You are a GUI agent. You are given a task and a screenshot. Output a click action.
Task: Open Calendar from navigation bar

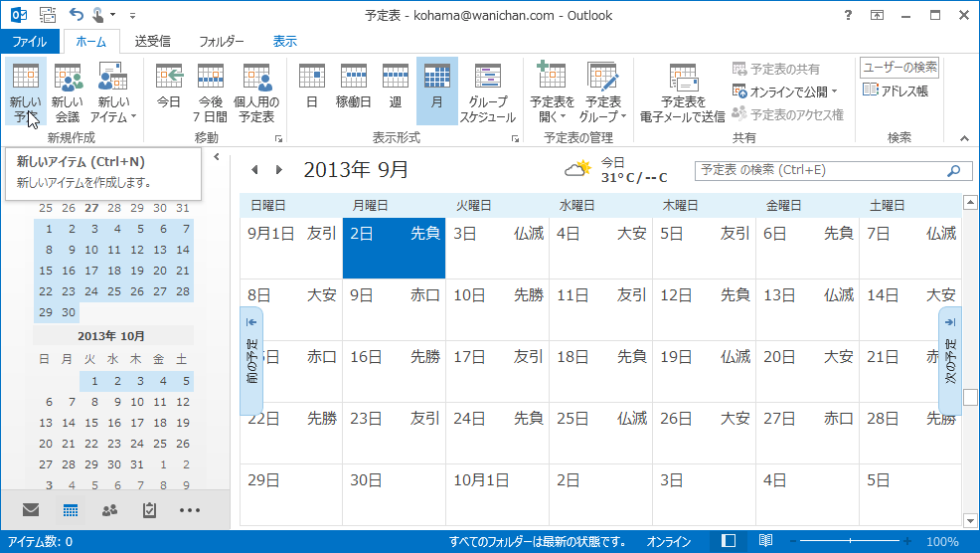coord(71,510)
